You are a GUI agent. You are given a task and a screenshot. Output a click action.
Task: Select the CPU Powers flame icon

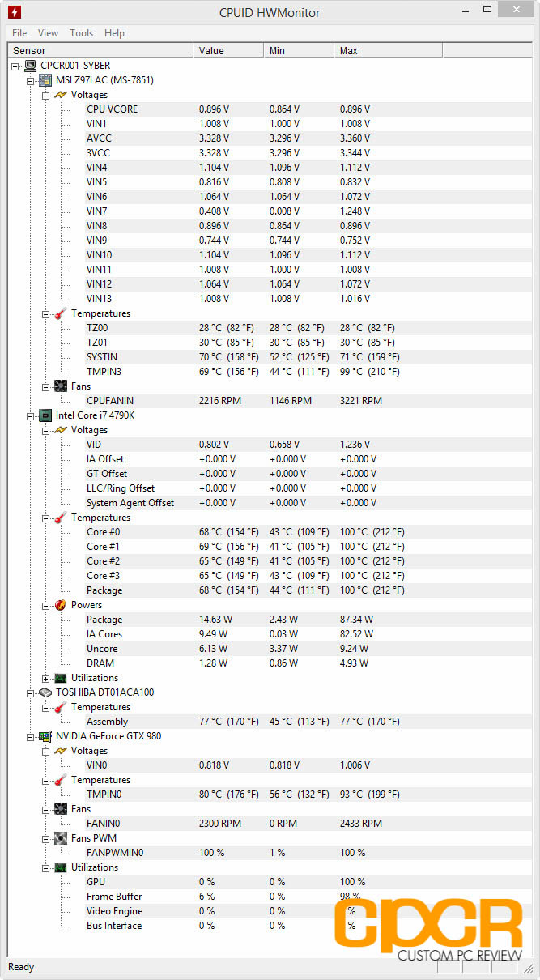62,605
